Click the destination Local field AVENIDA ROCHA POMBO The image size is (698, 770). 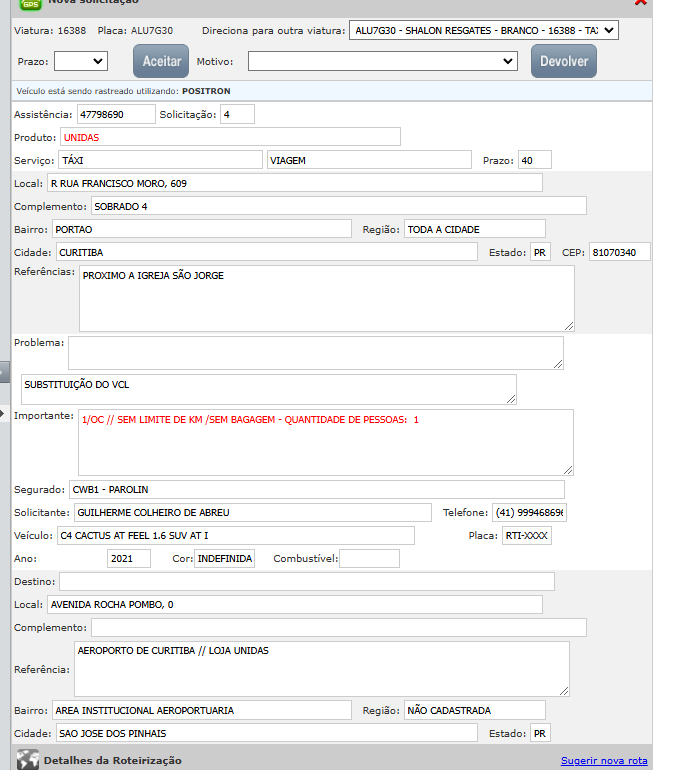[x=295, y=605]
